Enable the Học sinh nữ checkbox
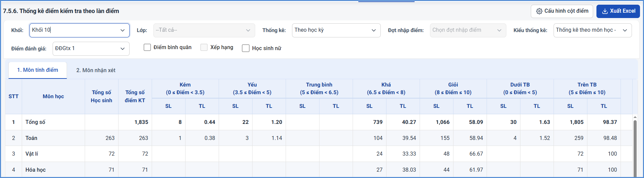This screenshot has width=644, height=178. point(246,48)
